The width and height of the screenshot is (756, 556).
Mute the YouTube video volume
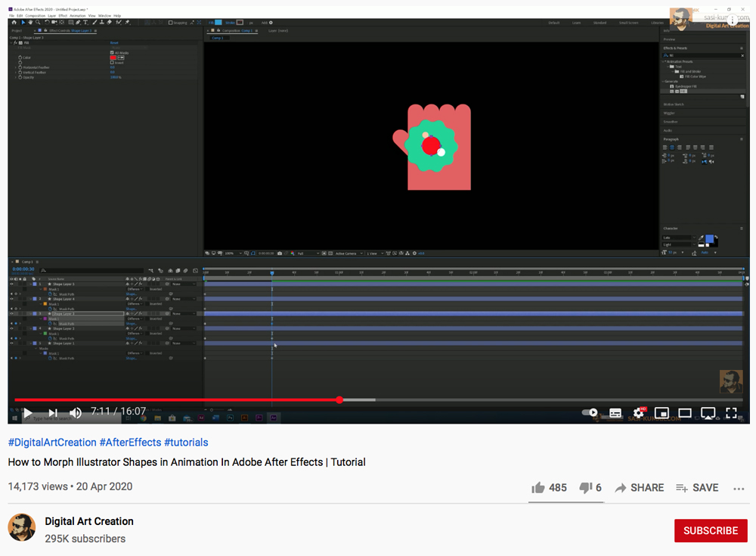click(x=76, y=413)
